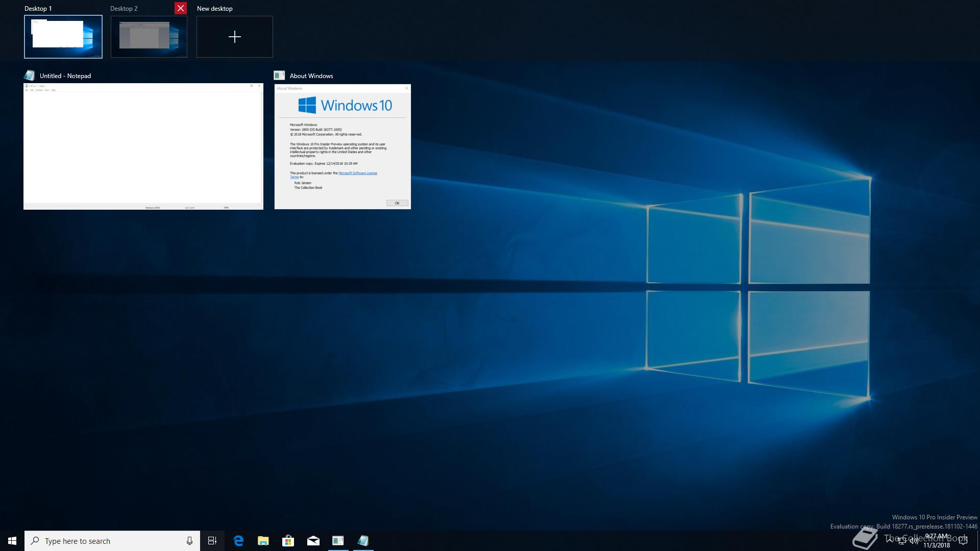Image resolution: width=980 pixels, height=551 pixels.
Task: Add a new desktop with plus tile
Action: click(x=235, y=37)
